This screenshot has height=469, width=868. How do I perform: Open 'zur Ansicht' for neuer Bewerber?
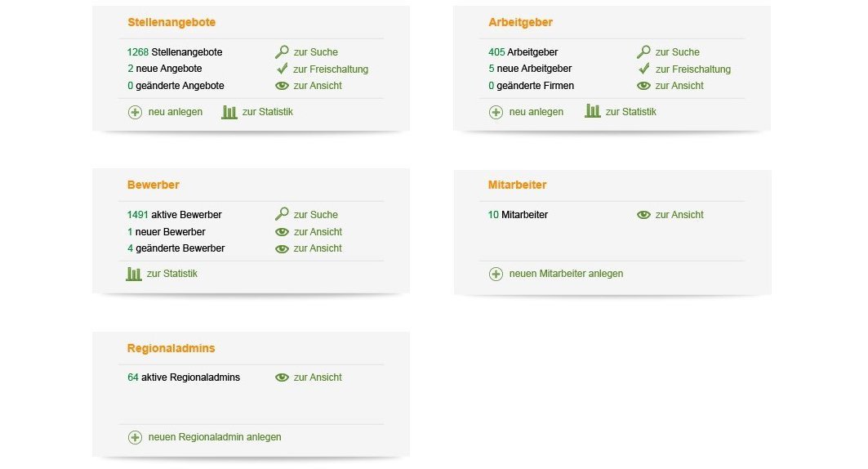coord(318,232)
